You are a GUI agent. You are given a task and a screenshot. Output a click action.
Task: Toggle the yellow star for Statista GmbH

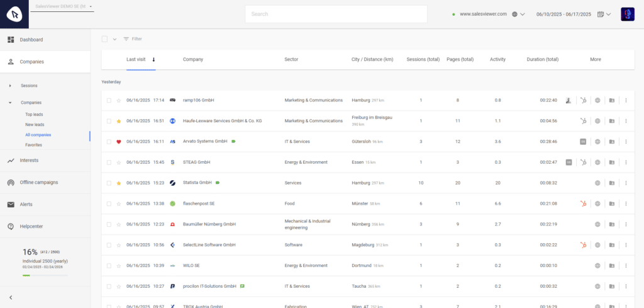(119, 183)
